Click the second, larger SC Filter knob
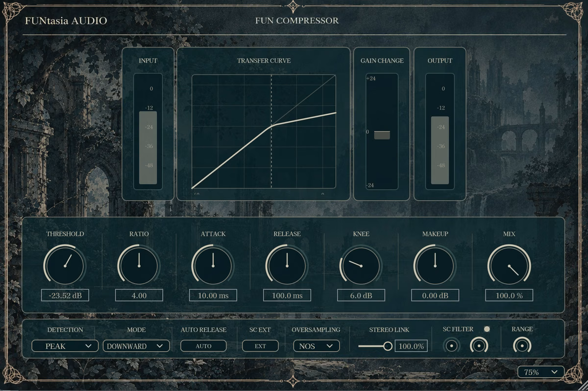The width and height of the screenshot is (588, 391). (x=479, y=346)
